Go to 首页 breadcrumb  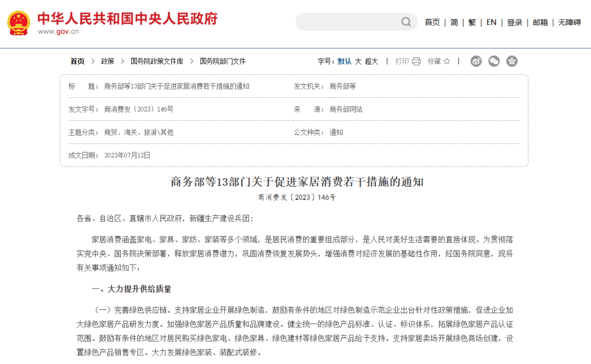point(77,61)
